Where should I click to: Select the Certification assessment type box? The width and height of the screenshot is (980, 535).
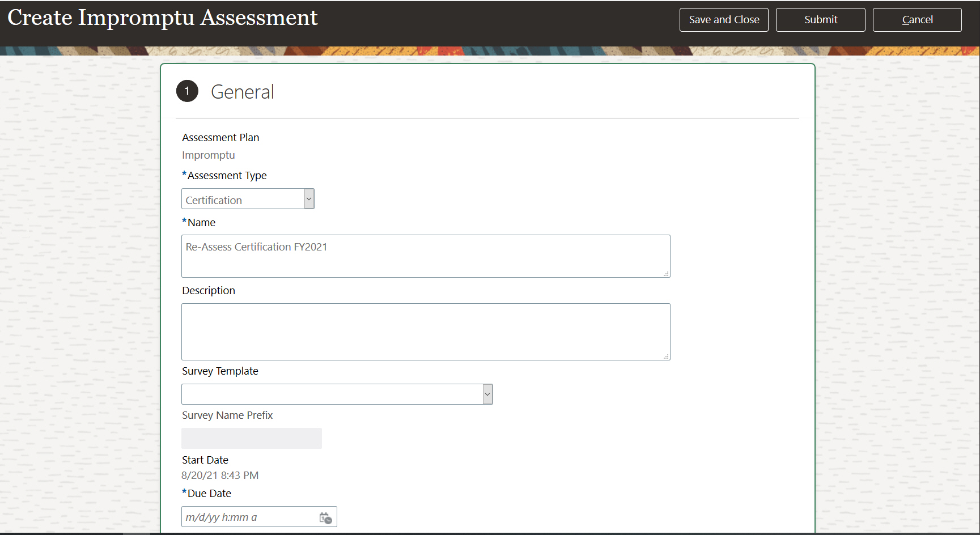pyautogui.click(x=243, y=199)
